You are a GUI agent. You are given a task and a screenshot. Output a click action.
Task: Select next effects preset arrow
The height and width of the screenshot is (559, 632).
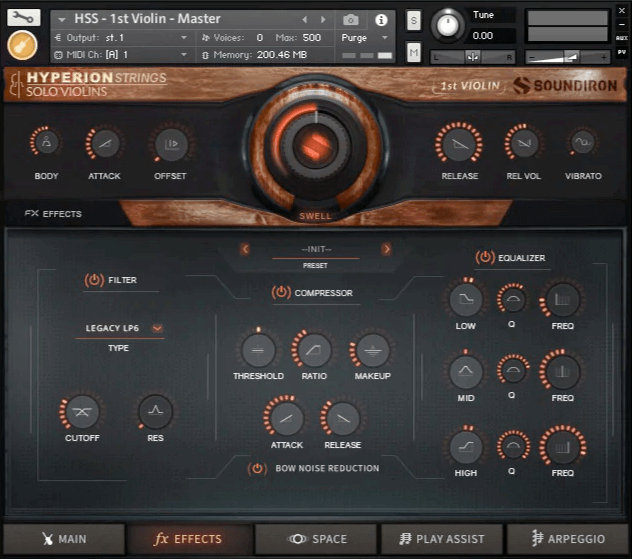tap(386, 249)
